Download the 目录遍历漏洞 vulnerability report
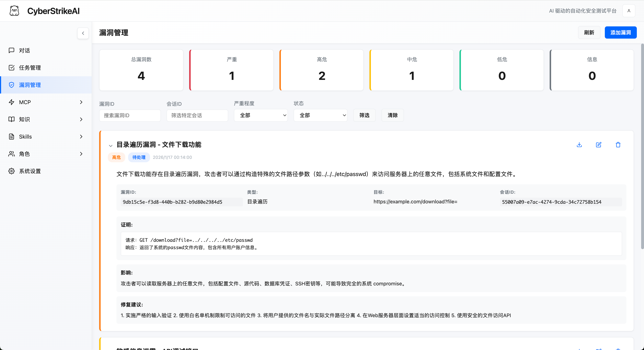The width and height of the screenshot is (644, 350). pyautogui.click(x=579, y=145)
